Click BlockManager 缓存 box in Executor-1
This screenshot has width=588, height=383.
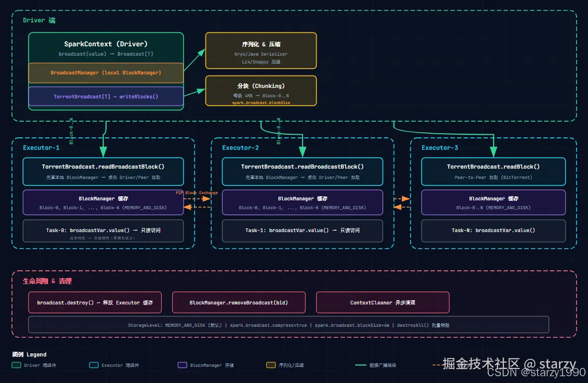click(x=103, y=202)
